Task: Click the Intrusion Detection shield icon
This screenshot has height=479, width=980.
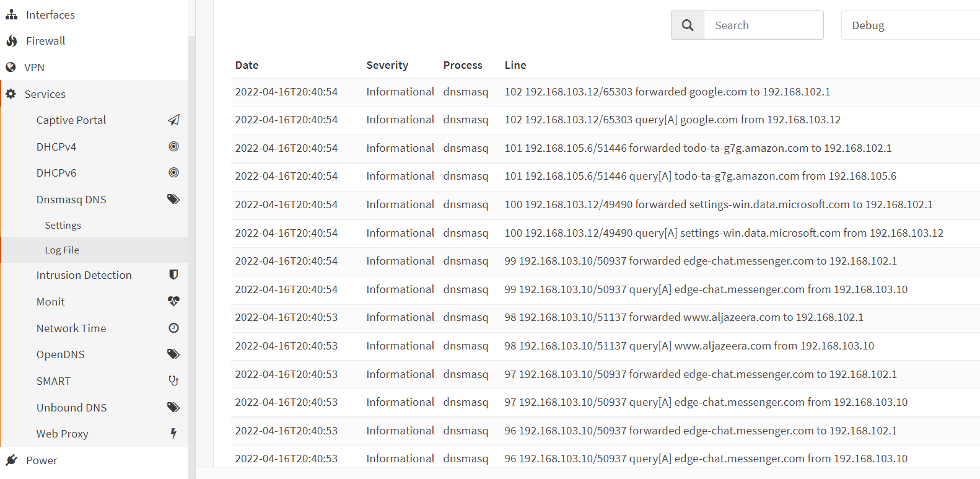Action: point(173,275)
